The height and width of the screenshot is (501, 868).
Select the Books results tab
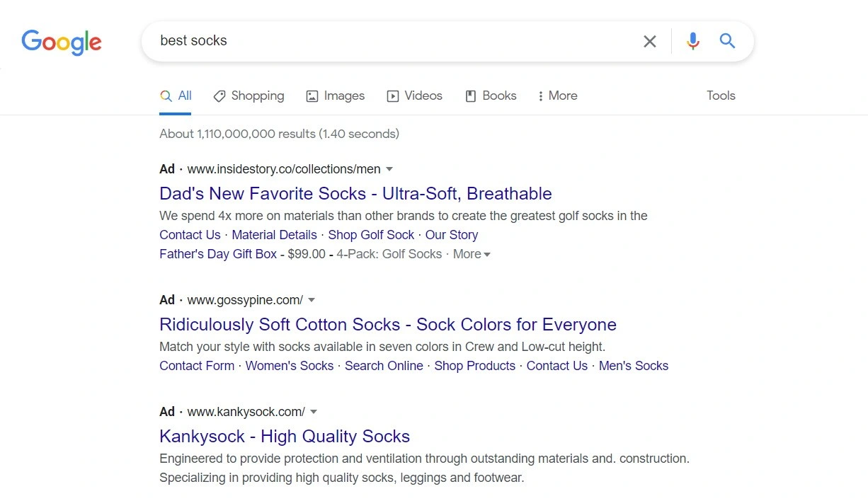coord(491,96)
